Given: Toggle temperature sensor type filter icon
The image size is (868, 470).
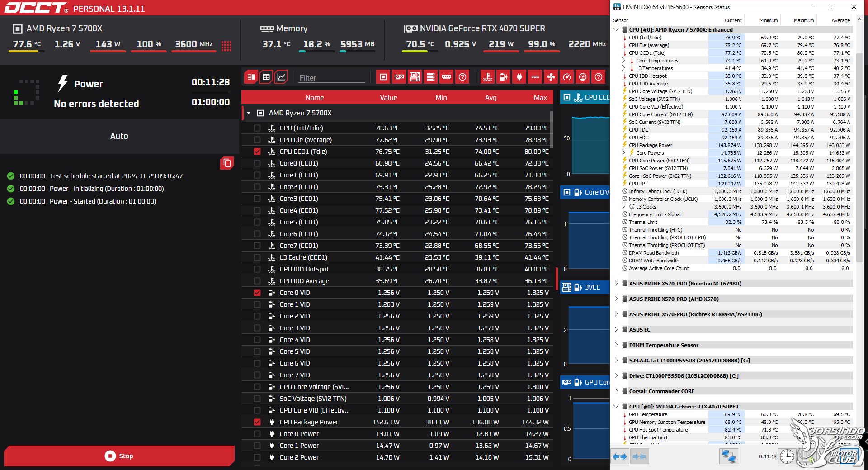Looking at the screenshot, I should 488,77.
